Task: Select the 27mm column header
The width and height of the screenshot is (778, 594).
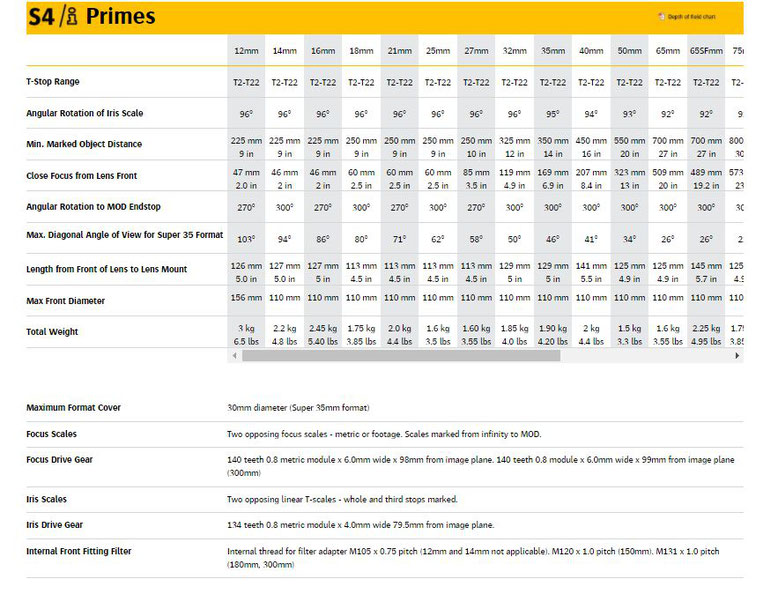Action: click(x=476, y=51)
